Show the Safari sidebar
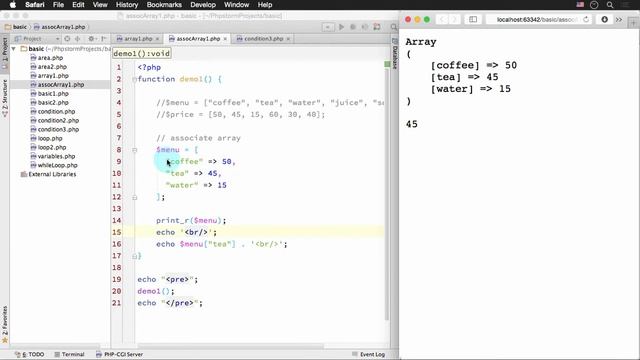This screenshot has height=360, width=640. [473, 20]
